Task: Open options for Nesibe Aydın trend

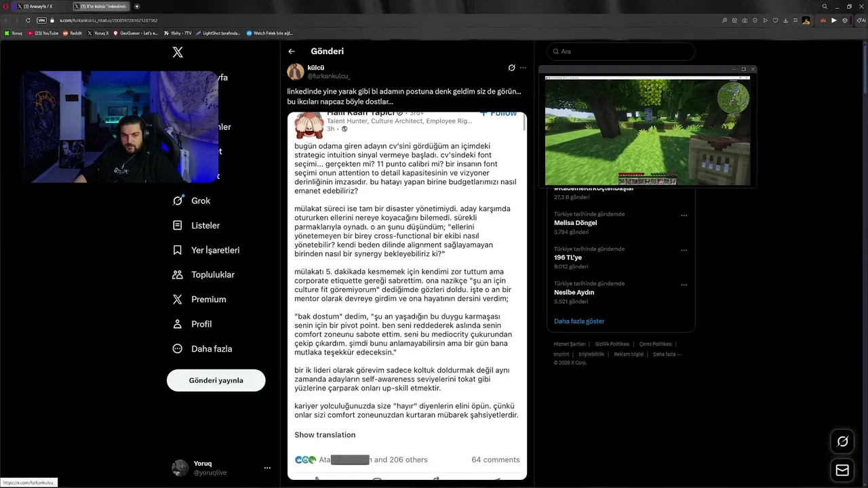Action: click(x=684, y=285)
